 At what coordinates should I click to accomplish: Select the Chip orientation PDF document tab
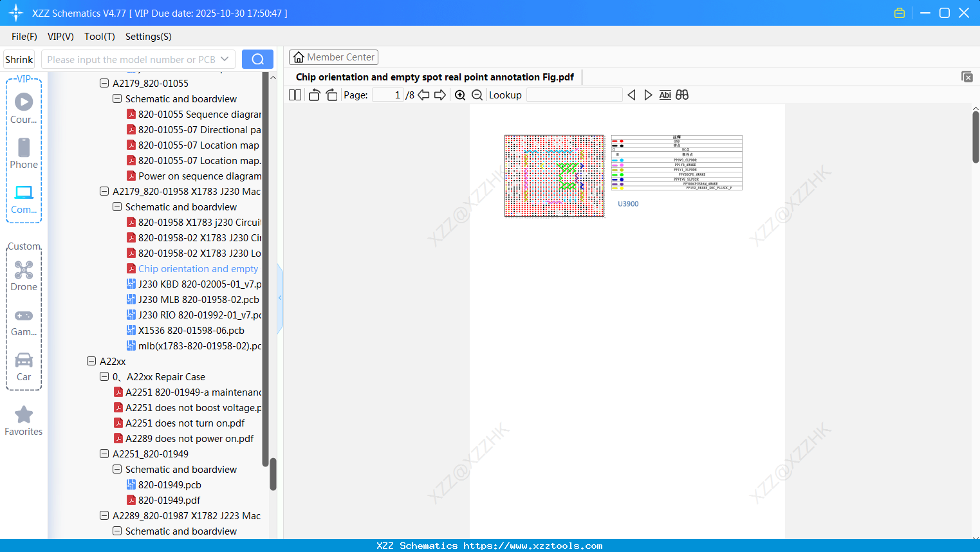coord(435,77)
